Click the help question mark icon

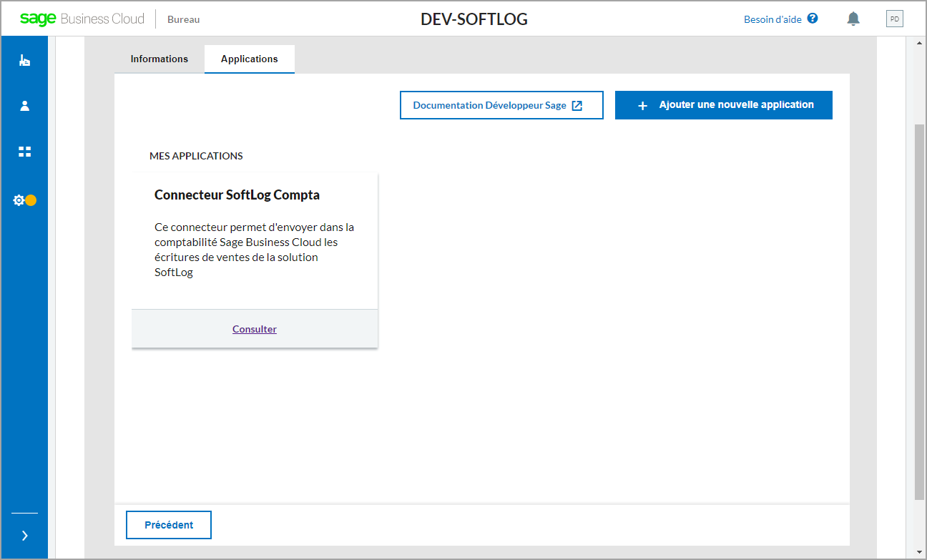(813, 19)
